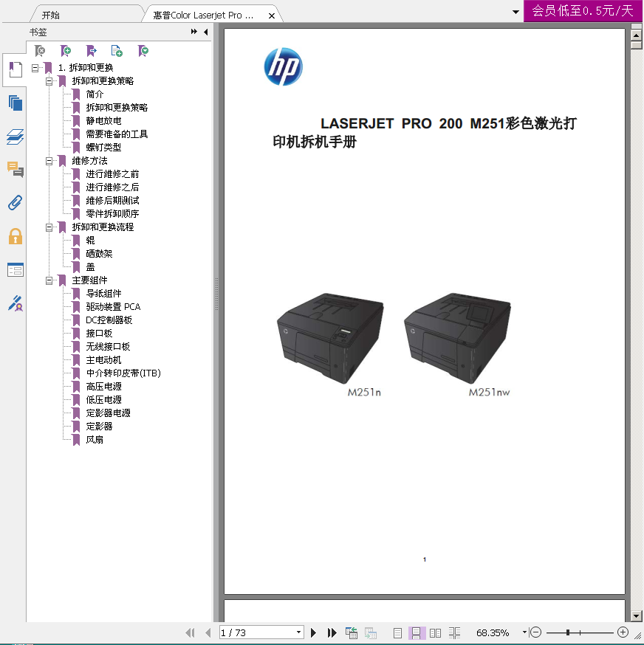Viewport: 644px width, 645px height.
Task: Zoom in with the plus button
Action: coord(623,632)
